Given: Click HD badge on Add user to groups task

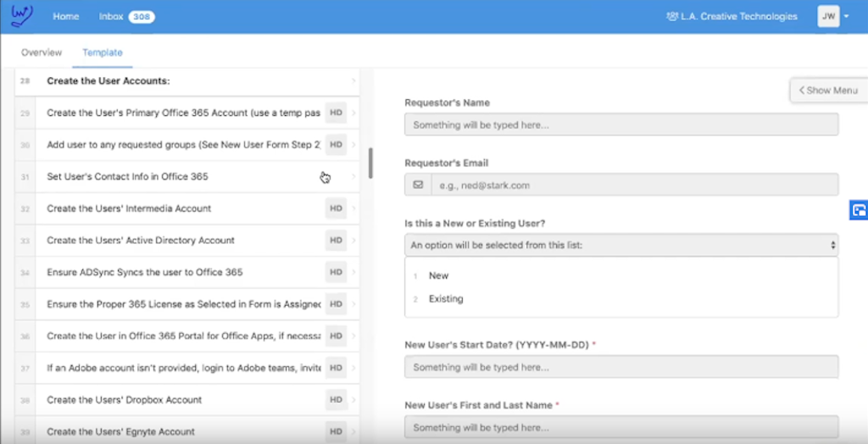Looking at the screenshot, I should [x=336, y=145].
